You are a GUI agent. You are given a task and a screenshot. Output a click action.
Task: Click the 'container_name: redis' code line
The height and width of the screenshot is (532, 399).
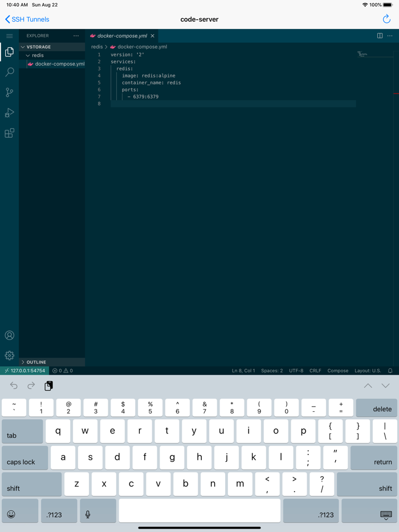[x=152, y=83]
